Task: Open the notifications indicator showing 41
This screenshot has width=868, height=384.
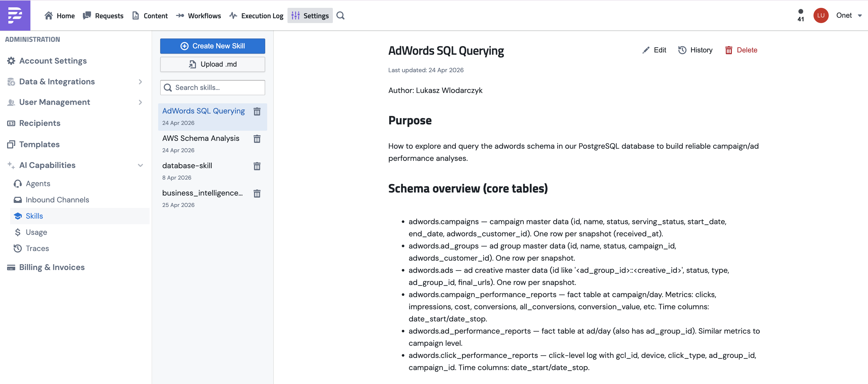Action: (801, 15)
